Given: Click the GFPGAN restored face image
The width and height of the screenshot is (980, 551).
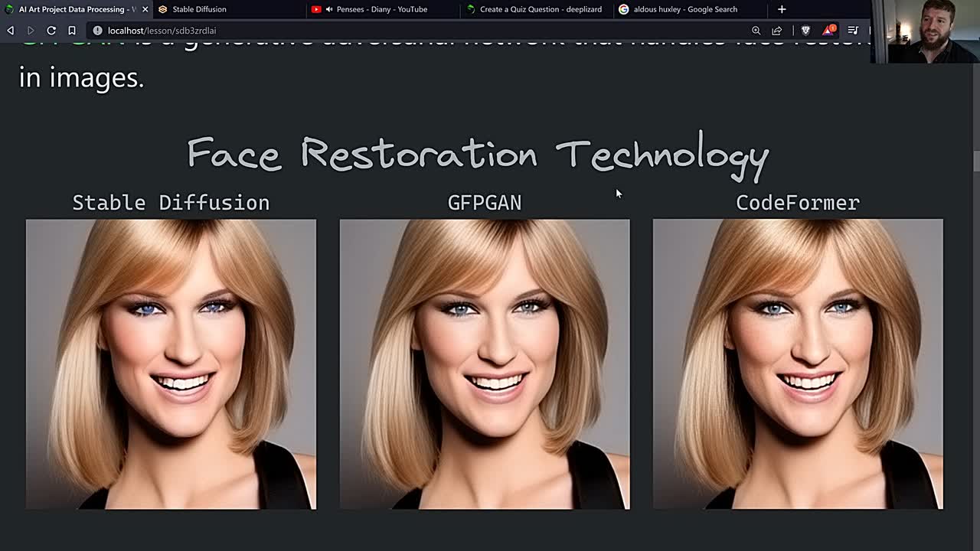Looking at the screenshot, I should pyautogui.click(x=485, y=364).
